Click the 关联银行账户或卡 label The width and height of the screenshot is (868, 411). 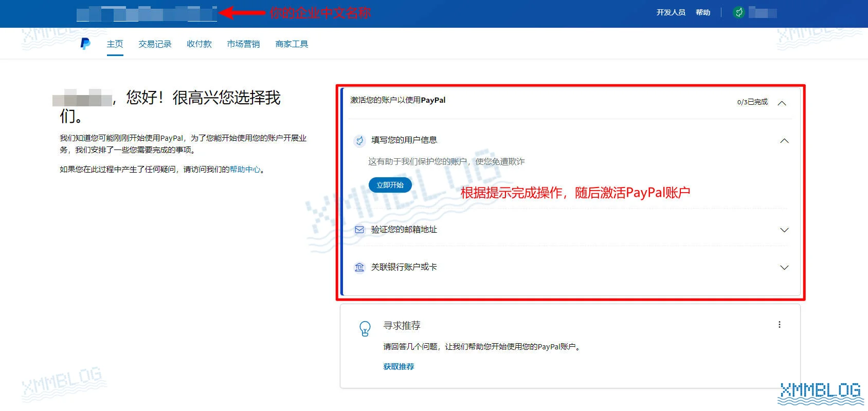404,267
